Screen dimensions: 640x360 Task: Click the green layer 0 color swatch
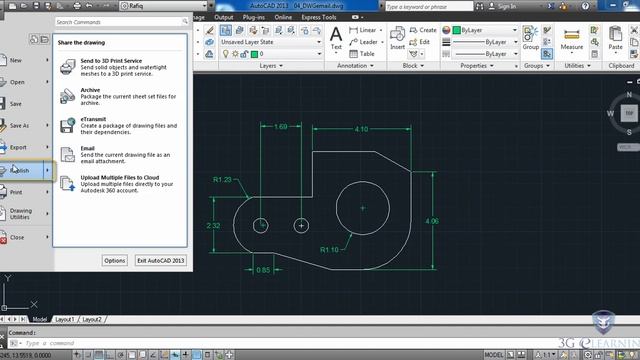(254, 54)
